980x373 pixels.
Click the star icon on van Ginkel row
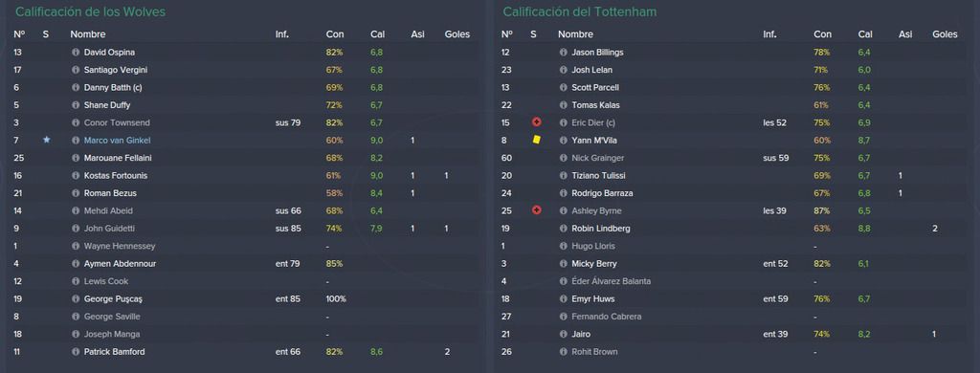46,140
